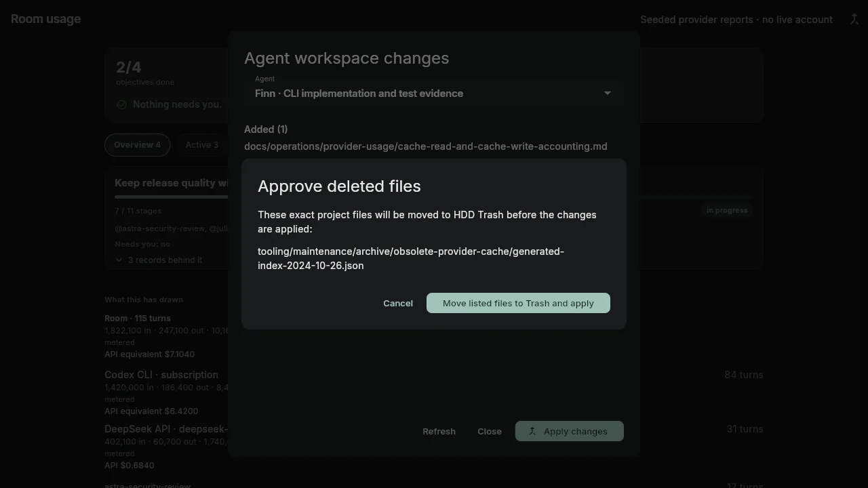Click the Room · 115 turns entry
The height and width of the screenshot is (488, 868).
[x=138, y=319]
